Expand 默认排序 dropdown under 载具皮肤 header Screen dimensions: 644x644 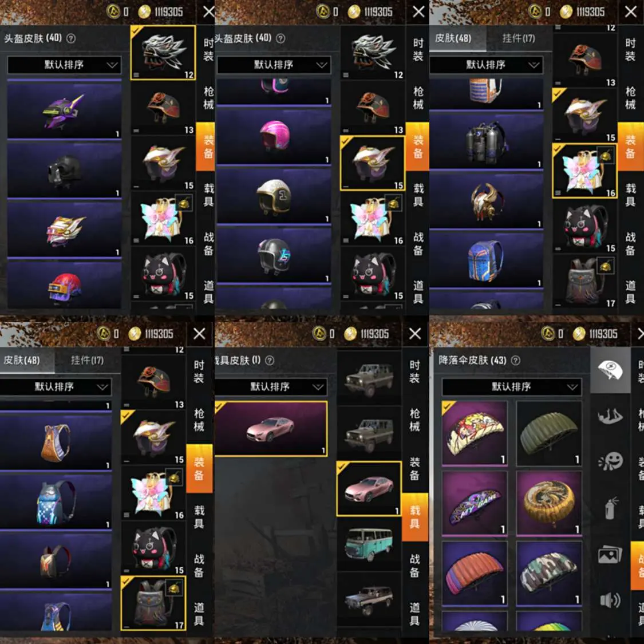[x=271, y=386]
